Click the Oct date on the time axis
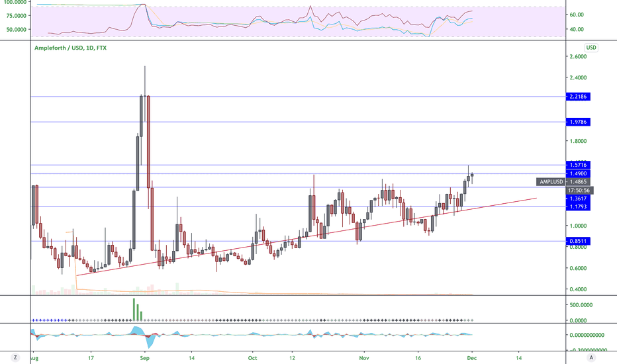 [x=252, y=358]
